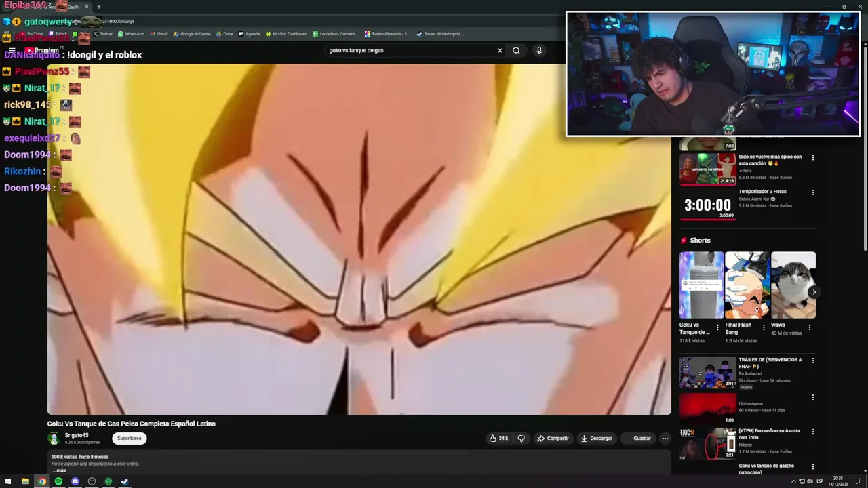Open the KickBot Dashboard bookmark
Screen dimensions: 868x488
286,34
